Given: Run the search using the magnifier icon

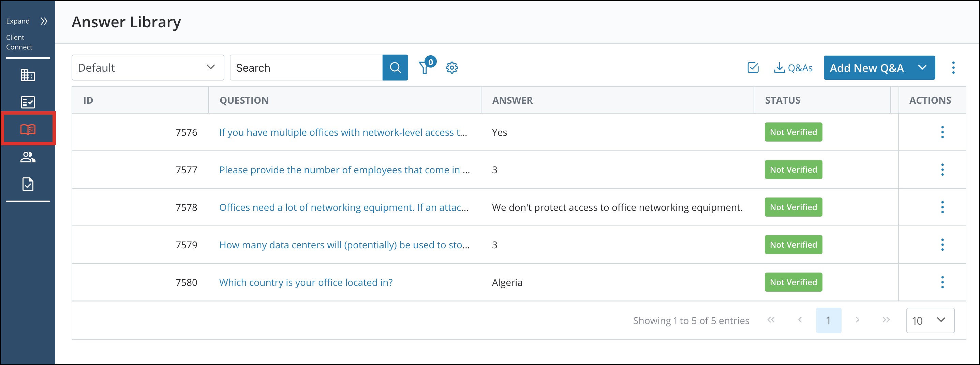Looking at the screenshot, I should [x=395, y=67].
